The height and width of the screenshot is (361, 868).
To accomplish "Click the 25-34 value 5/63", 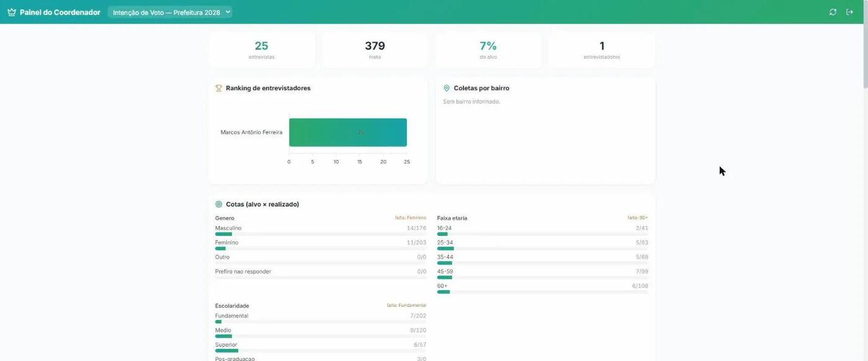I will tap(642, 243).
